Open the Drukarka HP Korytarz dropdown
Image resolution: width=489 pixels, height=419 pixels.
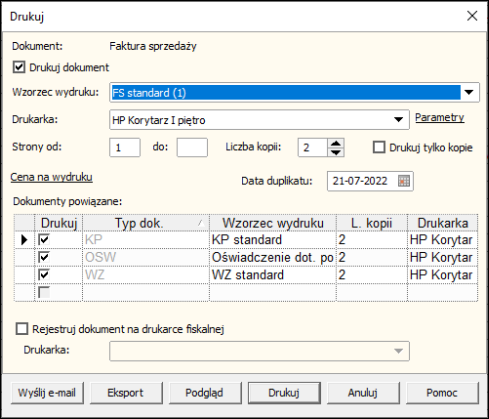[398, 119]
